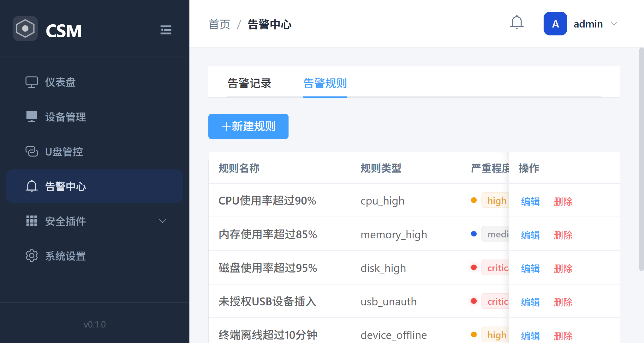The width and height of the screenshot is (644, 343).
Task: Click the 安全插件 grid icon
Action: (32, 221)
